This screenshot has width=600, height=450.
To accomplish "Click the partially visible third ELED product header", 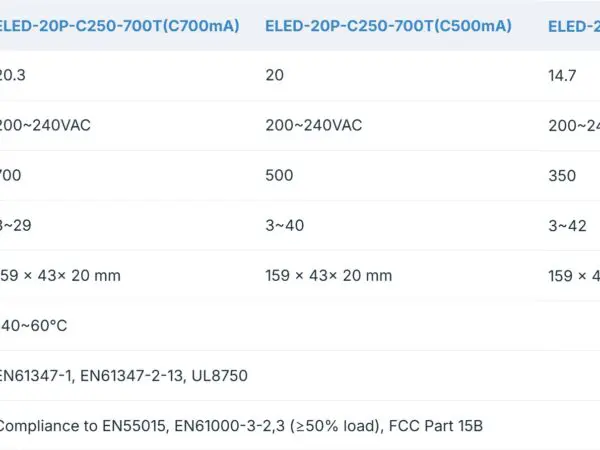I will tap(574, 26).
